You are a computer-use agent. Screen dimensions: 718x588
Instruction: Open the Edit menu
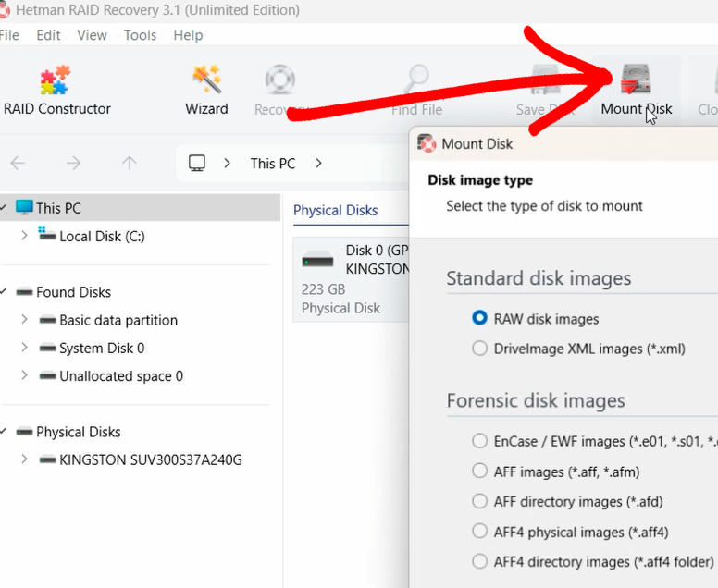click(48, 35)
